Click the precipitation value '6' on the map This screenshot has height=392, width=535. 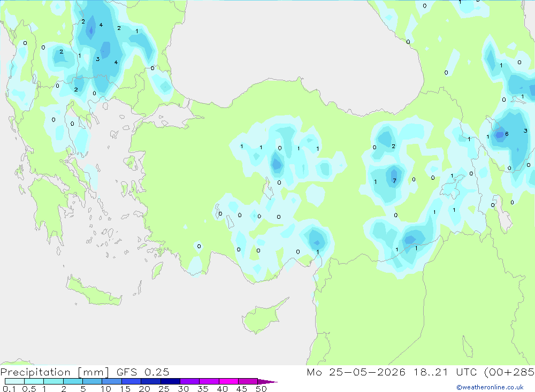click(507, 134)
